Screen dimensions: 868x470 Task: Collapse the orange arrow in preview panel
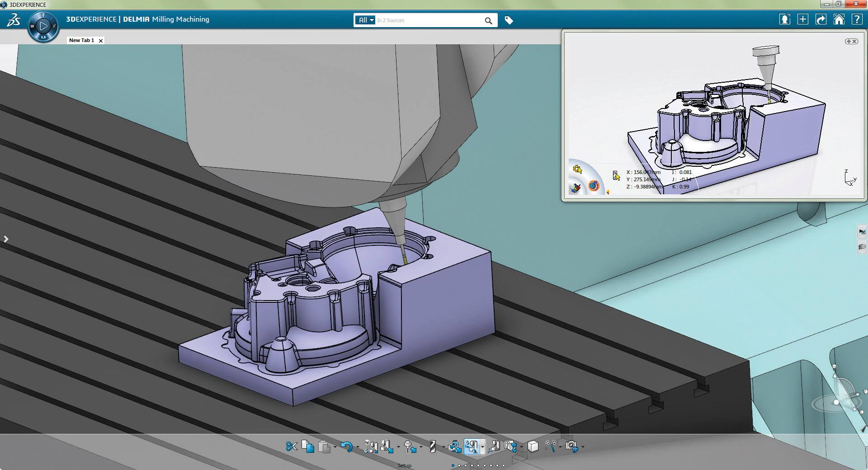(x=608, y=192)
